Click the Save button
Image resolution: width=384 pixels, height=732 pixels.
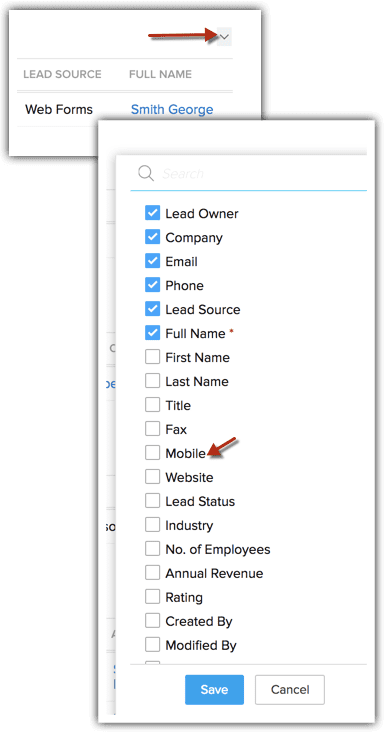click(214, 690)
